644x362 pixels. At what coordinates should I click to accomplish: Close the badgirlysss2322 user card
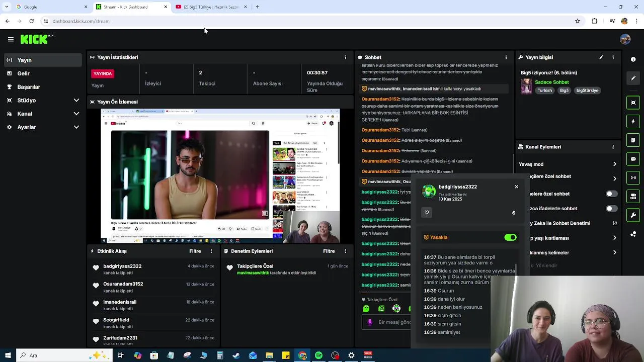tap(516, 187)
